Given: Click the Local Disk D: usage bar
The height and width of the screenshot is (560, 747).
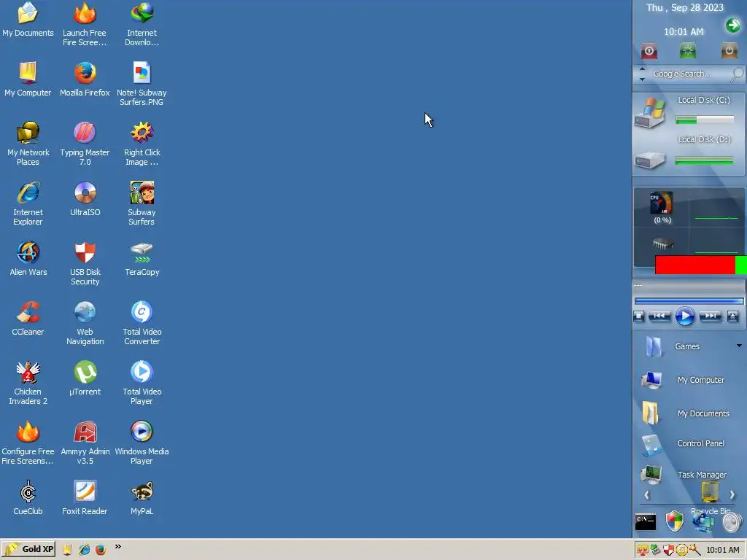Looking at the screenshot, I should 704,161.
